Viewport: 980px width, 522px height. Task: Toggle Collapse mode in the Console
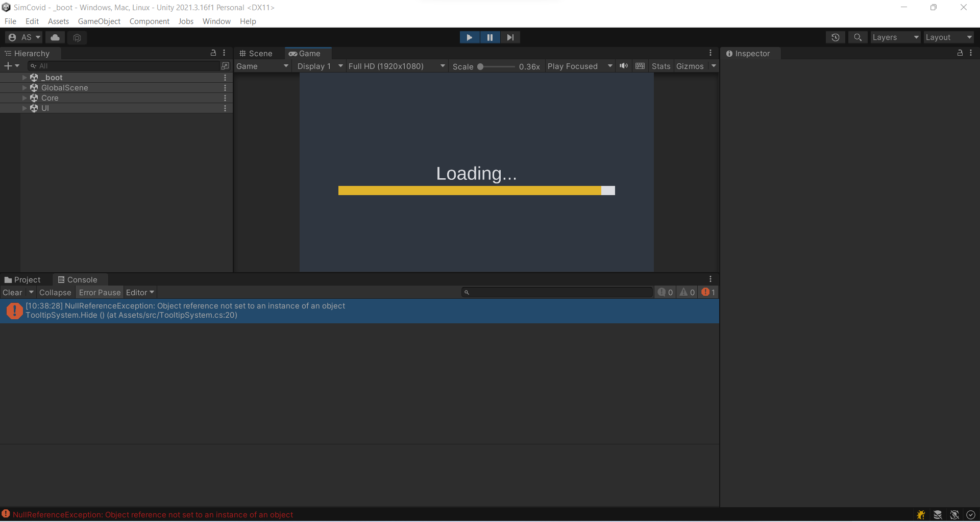tap(55, 292)
